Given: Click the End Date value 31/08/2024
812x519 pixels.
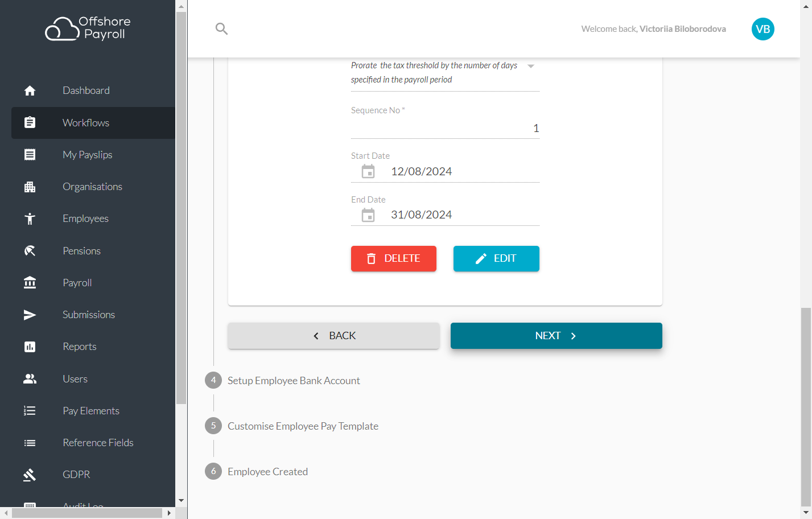Looking at the screenshot, I should pyautogui.click(x=422, y=215).
